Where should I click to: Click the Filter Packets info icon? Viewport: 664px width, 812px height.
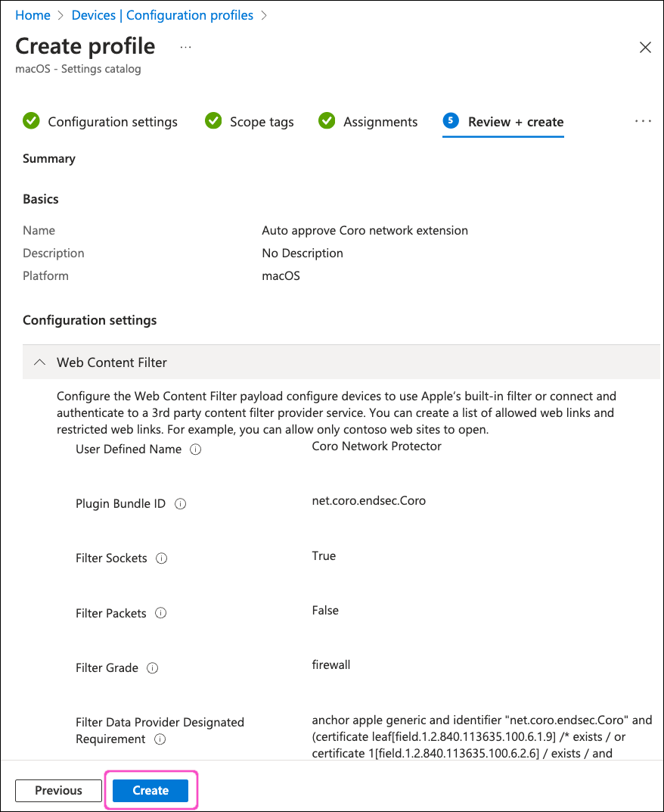(160, 613)
